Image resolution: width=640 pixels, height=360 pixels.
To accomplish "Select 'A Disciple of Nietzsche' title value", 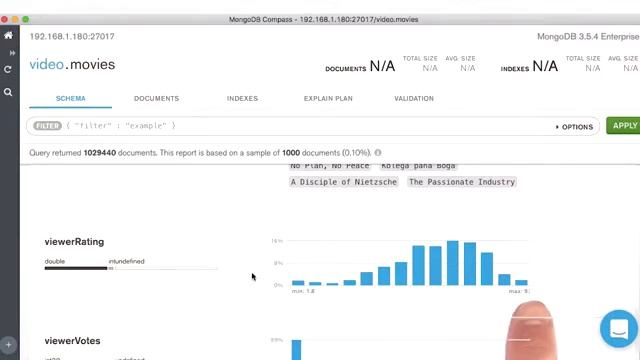I will (343, 182).
